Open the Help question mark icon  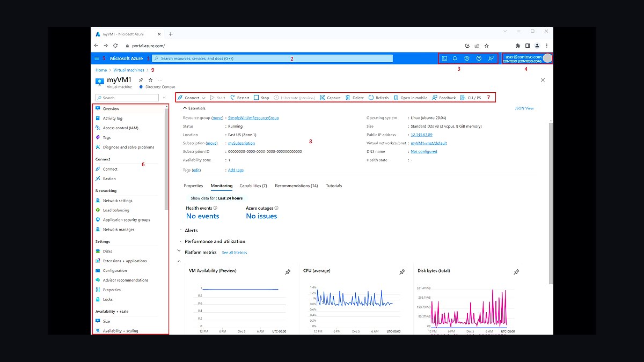coord(479,58)
